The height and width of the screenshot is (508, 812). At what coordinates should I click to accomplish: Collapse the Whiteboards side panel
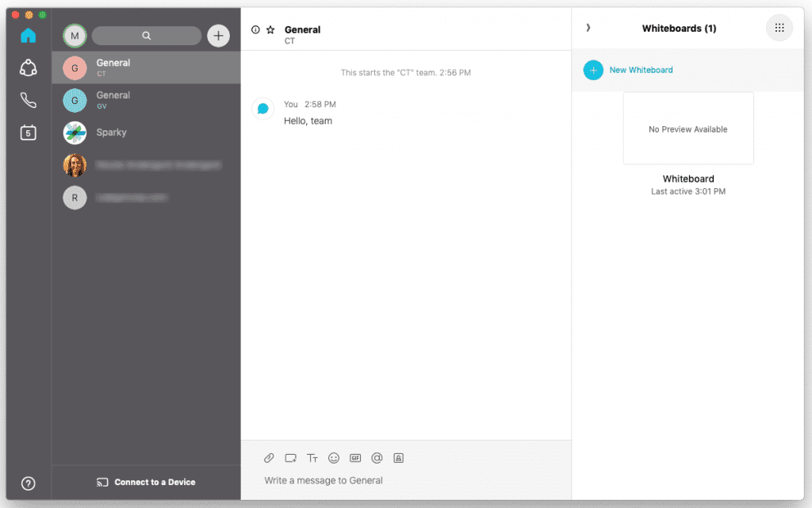(x=588, y=28)
